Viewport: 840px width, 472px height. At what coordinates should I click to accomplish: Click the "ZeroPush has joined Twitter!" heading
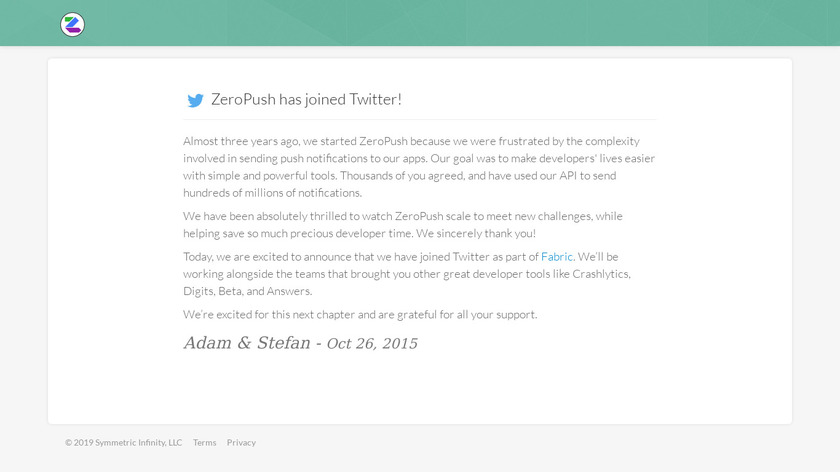[x=306, y=99]
